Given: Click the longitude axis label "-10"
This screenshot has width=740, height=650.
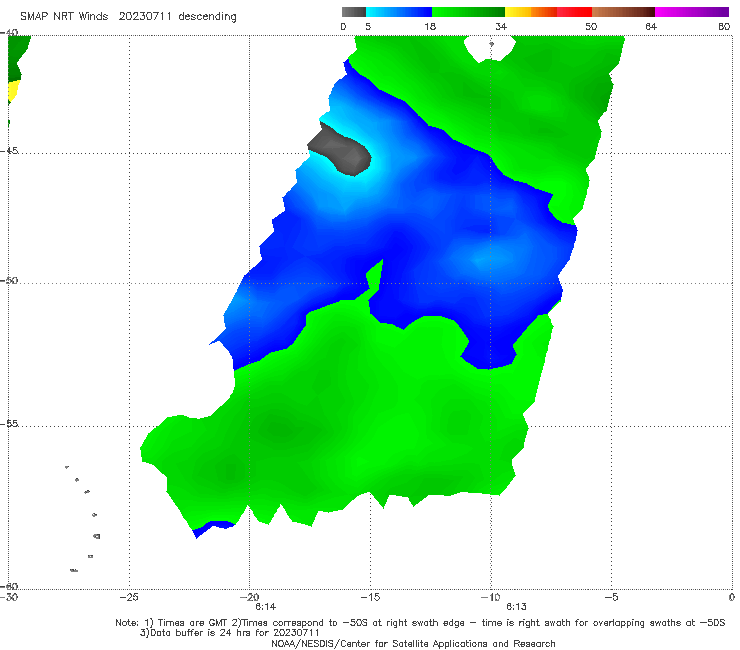Looking at the screenshot, I should [490, 597].
